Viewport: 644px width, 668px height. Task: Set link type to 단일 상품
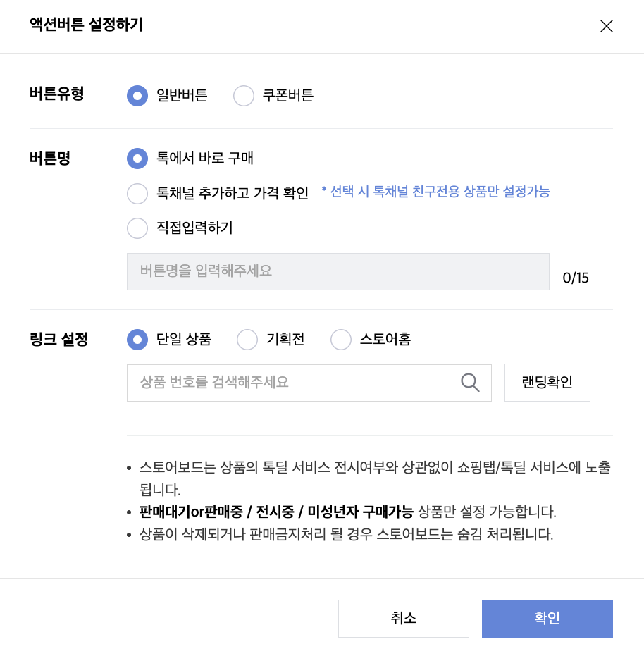pos(137,339)
